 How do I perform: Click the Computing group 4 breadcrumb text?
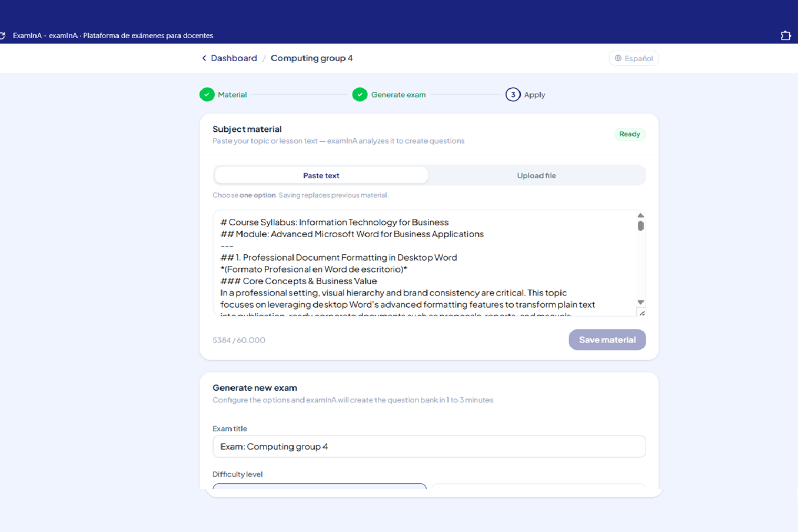pos(312,58)
